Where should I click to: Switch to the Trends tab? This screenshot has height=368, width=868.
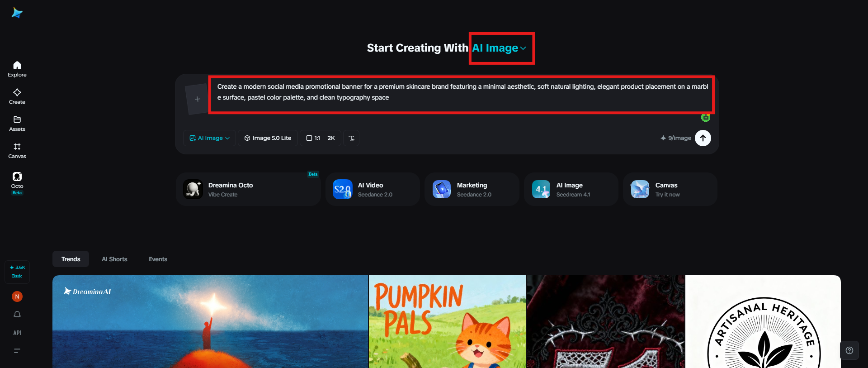[71, 259]
